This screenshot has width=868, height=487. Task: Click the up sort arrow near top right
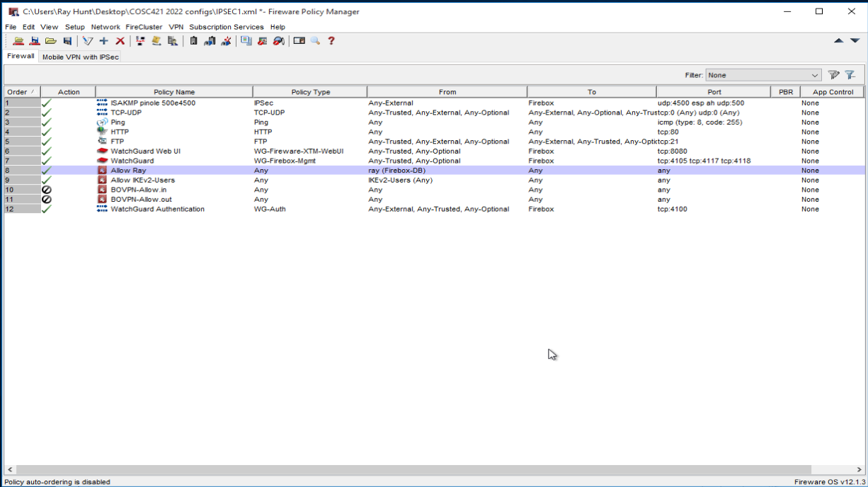tap(838, 40)
